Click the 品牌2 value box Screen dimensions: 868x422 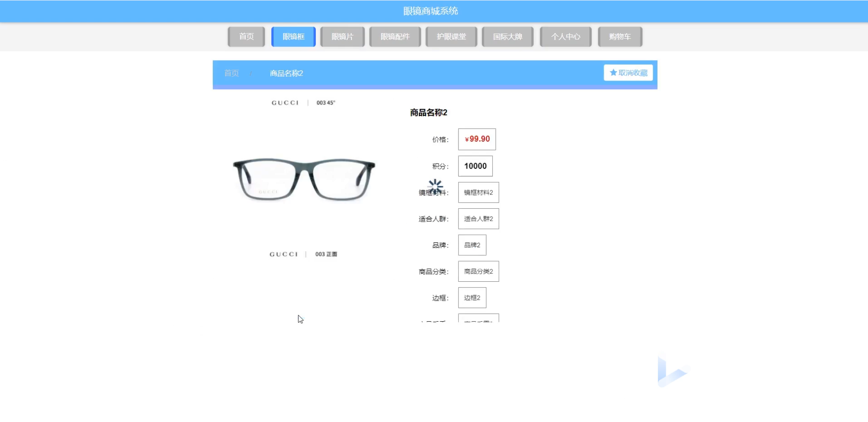click(472, 245)
